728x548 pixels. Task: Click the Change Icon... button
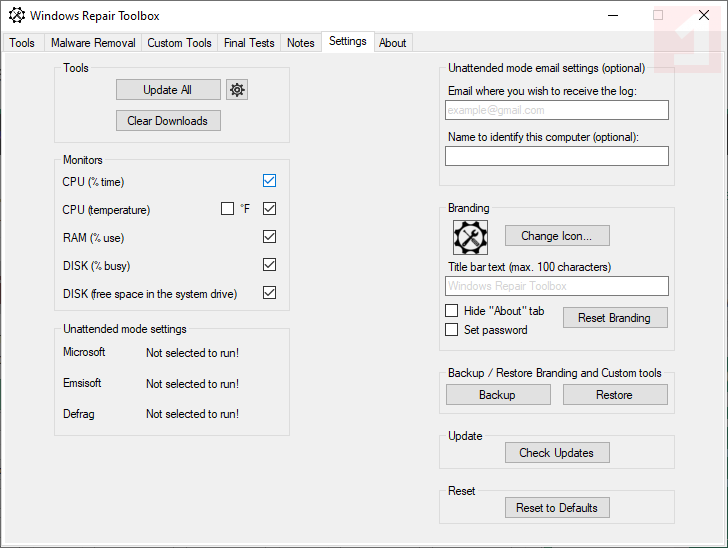557,236
